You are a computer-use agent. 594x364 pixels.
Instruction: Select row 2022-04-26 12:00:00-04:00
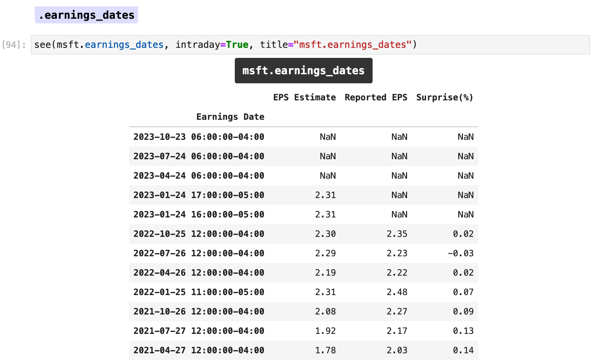tap(303, 273)
